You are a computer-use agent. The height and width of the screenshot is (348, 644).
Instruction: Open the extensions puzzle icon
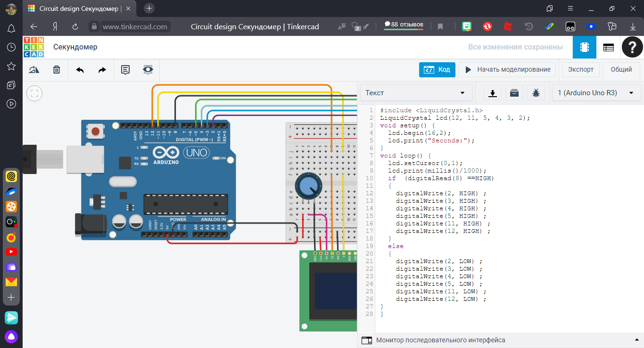(x=612, y=27)
